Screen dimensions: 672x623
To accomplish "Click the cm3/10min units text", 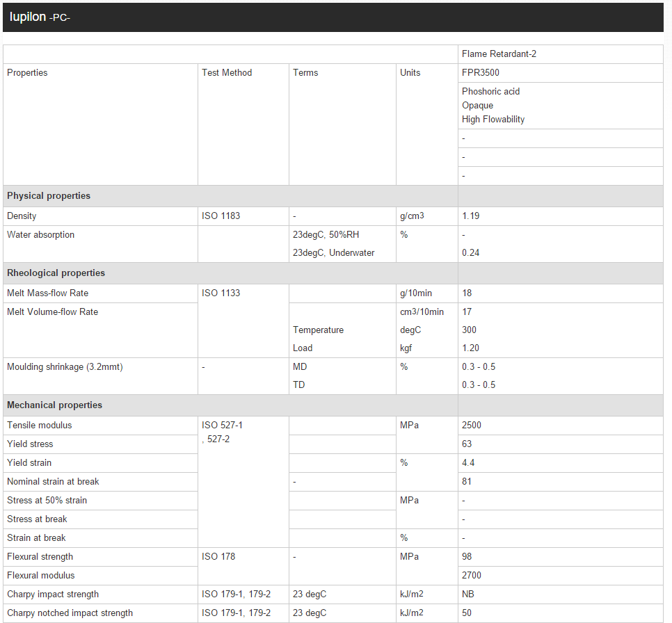I will [422, 312].
